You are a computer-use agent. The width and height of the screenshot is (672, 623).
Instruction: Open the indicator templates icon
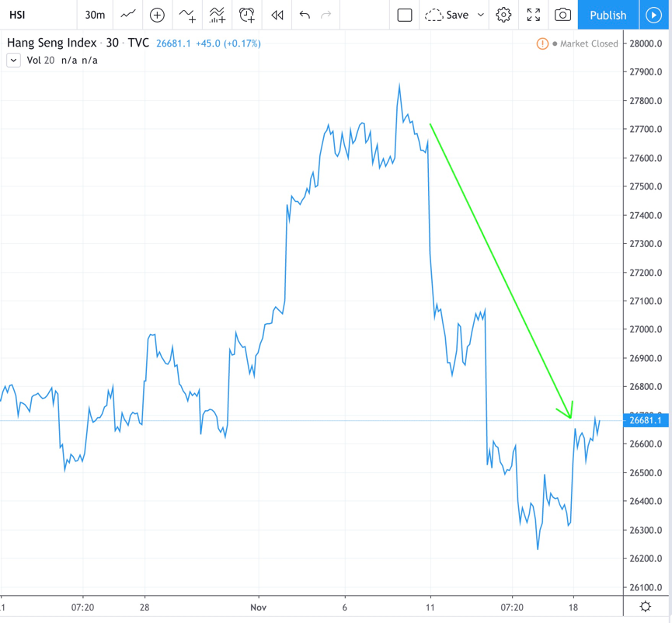[218, 15]
